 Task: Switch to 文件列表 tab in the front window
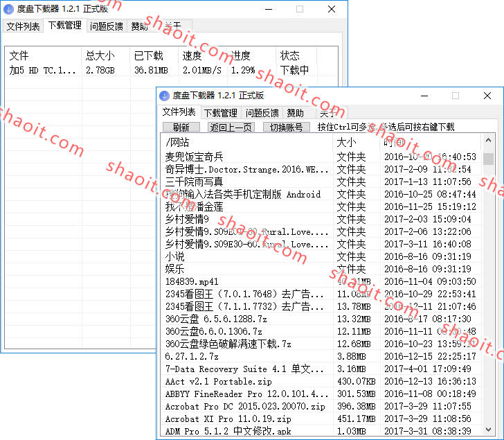(x=179, y=112)
